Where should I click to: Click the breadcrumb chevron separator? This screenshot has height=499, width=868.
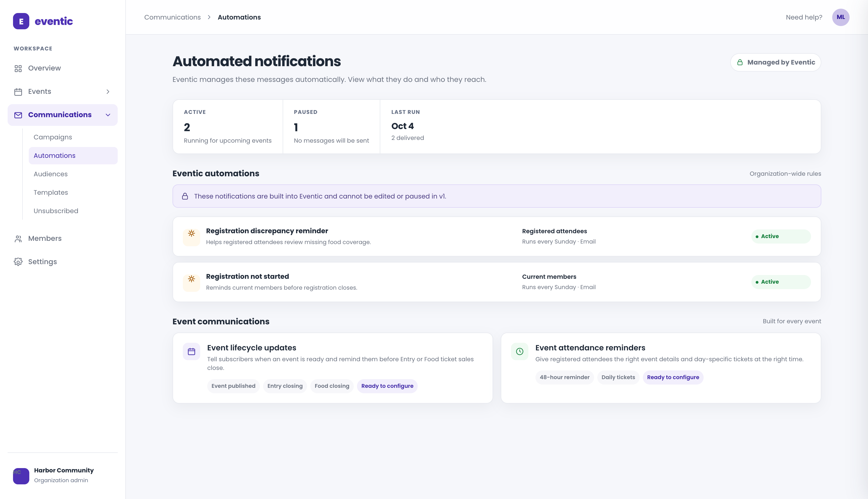(209, 17)
